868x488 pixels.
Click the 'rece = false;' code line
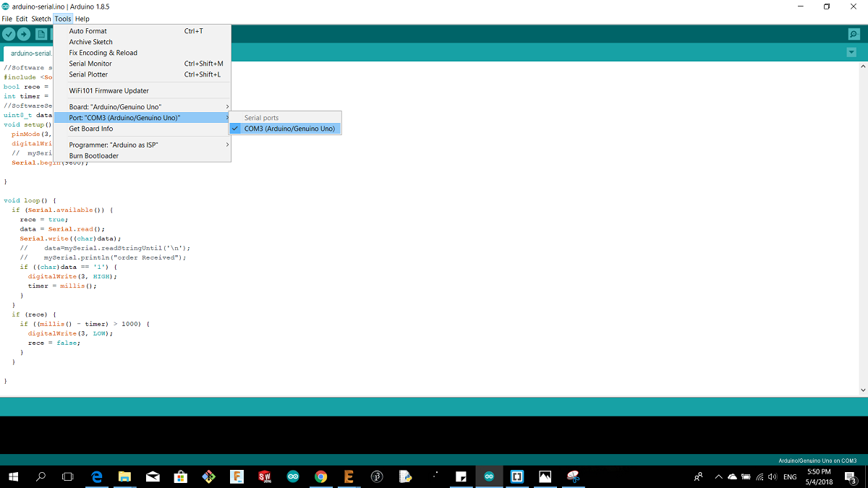(x=54, y=343)
